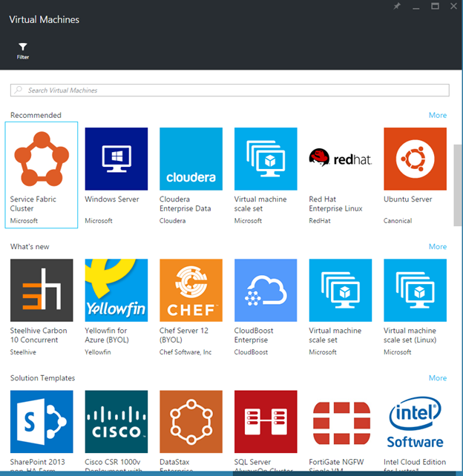Open the Red Hat Enterprise Linux logo

point(341,159)
